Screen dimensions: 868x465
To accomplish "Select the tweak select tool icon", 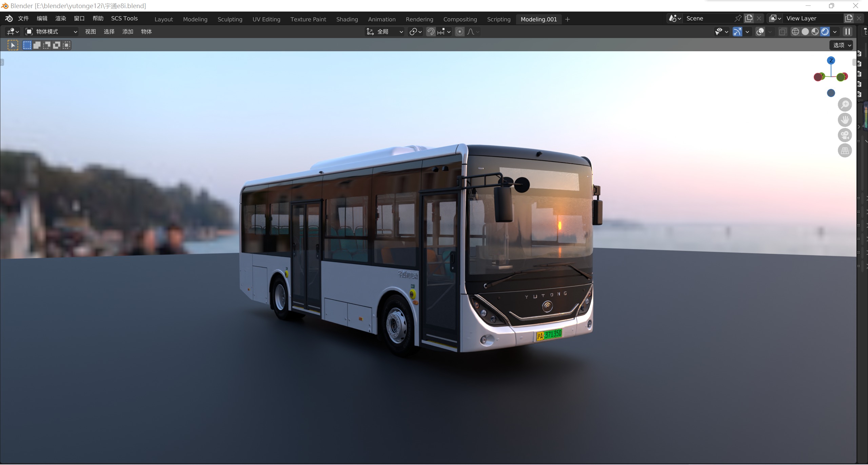I will [x=13, y=45].
